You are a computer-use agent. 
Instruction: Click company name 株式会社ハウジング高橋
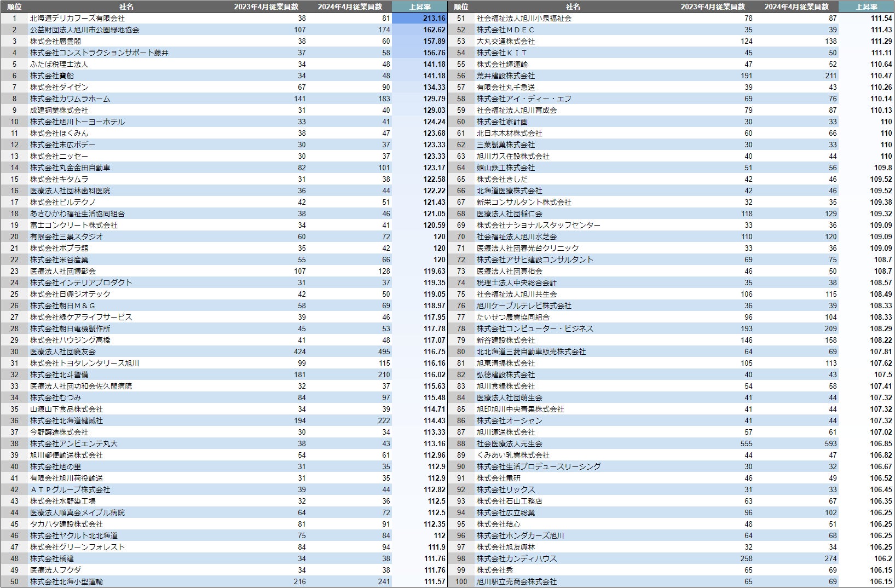(x=70, y=340)
